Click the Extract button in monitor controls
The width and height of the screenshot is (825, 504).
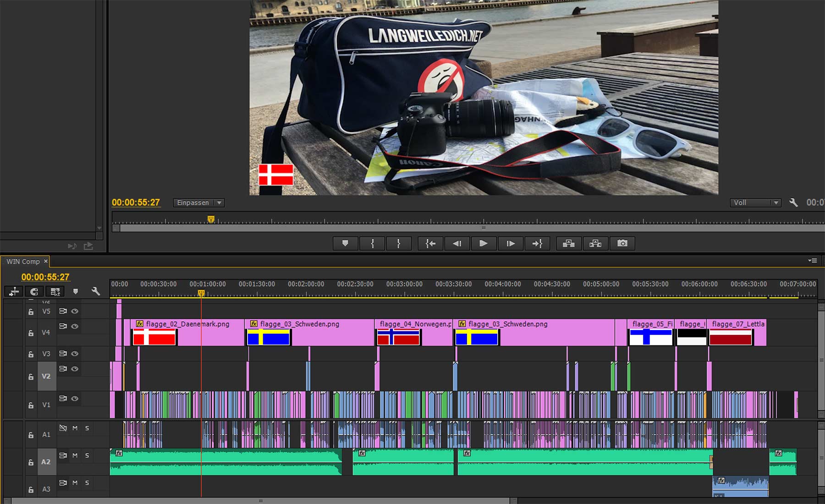pos(595,243)
